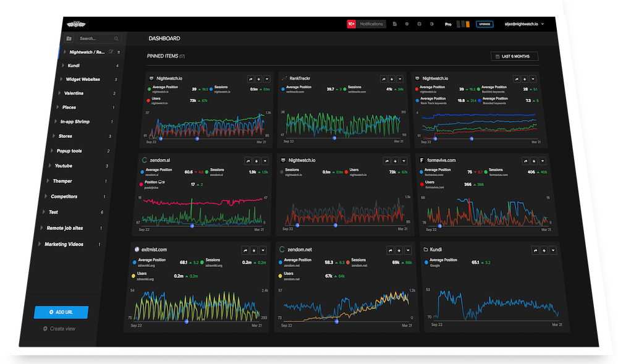Image resolution: width=618 pixels, height=364 pixels.
Task: Open the formaviva.com card dropdown menu
Action: tap(543, 161)
